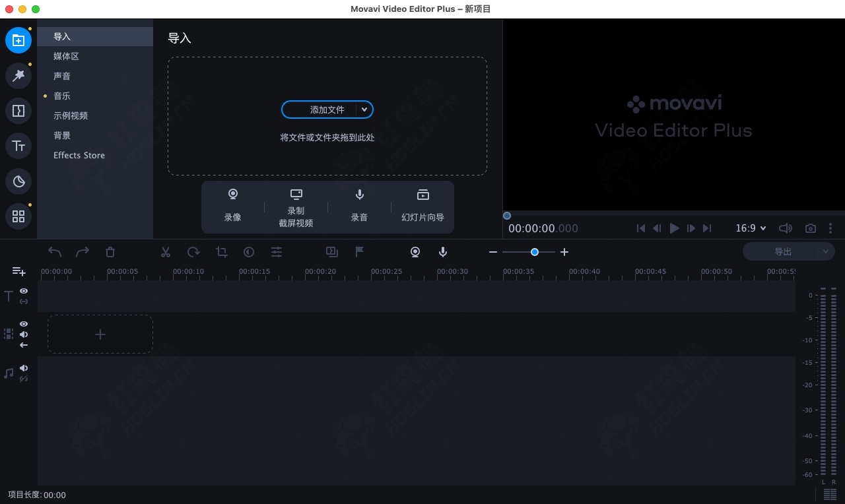The width and height of the screenshot is (845, 504).
Task: Open the import section in the left sidebar
Action: 18,40
